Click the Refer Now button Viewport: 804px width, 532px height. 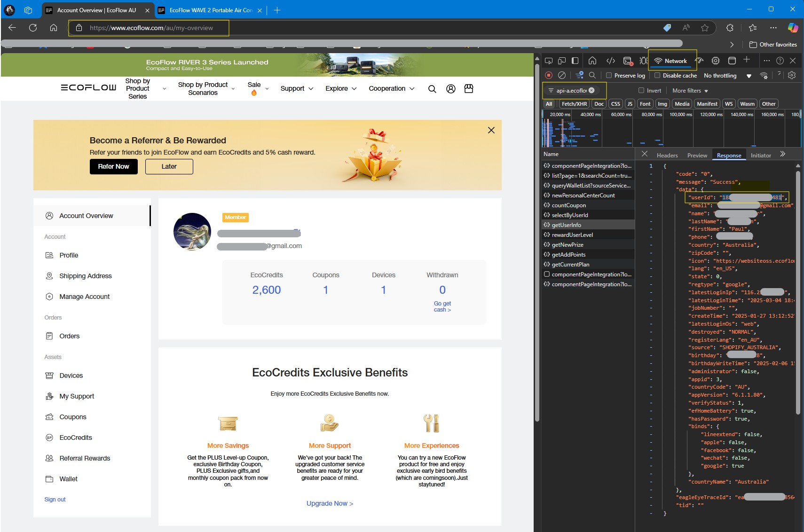[x=113, y=166]
